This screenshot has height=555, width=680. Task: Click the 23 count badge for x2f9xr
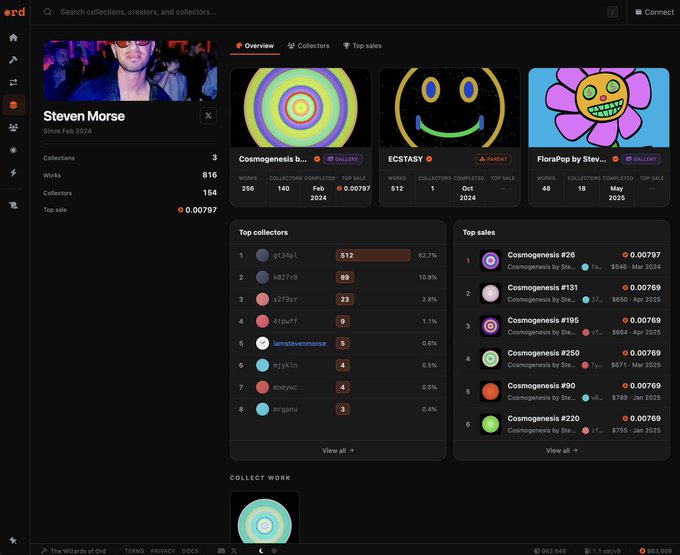(x=345, y=299)
